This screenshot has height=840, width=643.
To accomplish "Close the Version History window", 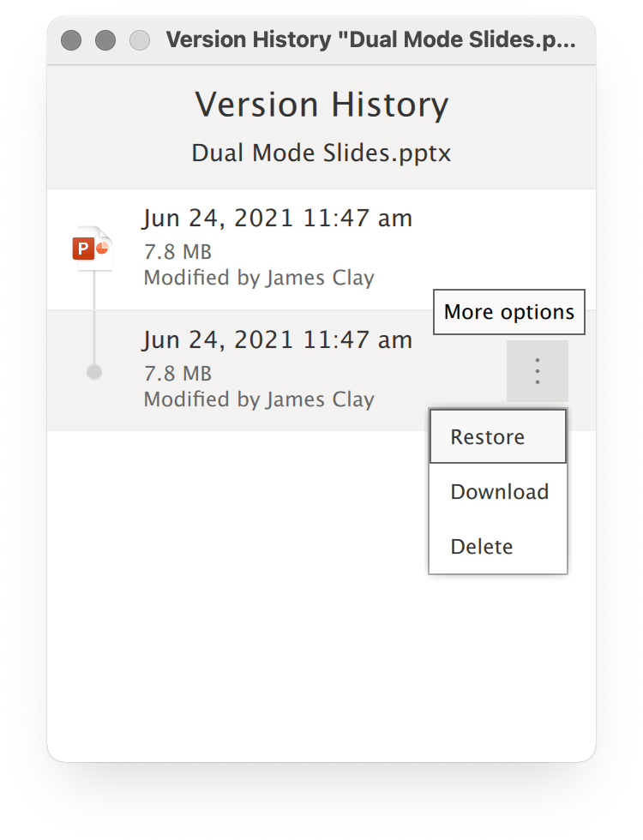I will [71, 40].
